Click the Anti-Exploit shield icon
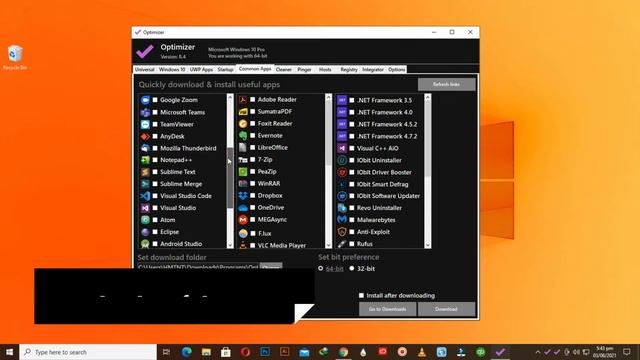 point(342,232)
